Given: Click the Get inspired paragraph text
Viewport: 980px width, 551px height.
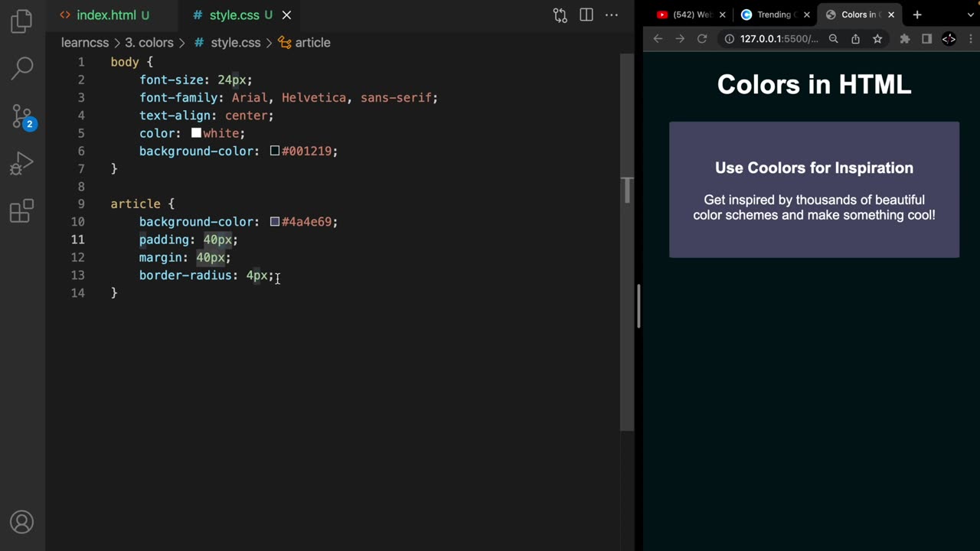Looking at the screenshot, I should [x=814, y=207].
